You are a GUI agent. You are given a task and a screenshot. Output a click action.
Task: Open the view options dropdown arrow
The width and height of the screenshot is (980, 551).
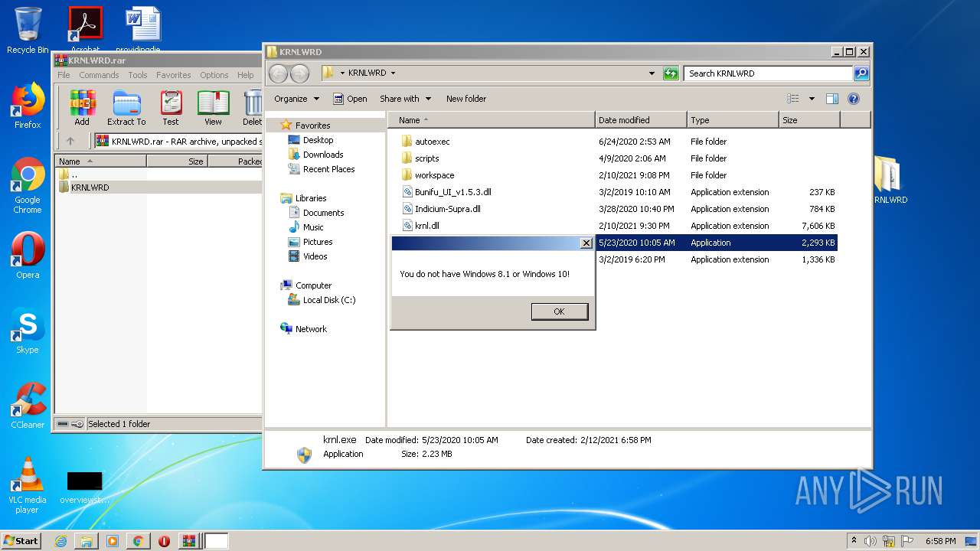812,99
